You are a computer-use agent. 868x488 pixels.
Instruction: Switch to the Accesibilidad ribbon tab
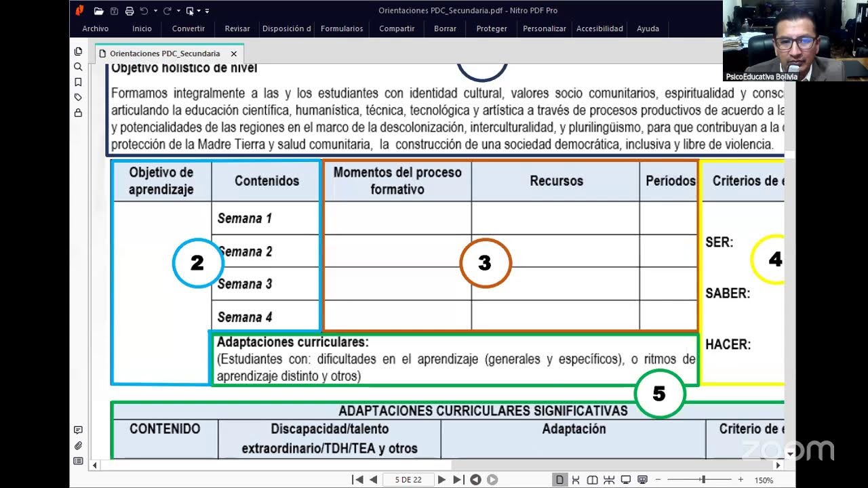(599, 28)
